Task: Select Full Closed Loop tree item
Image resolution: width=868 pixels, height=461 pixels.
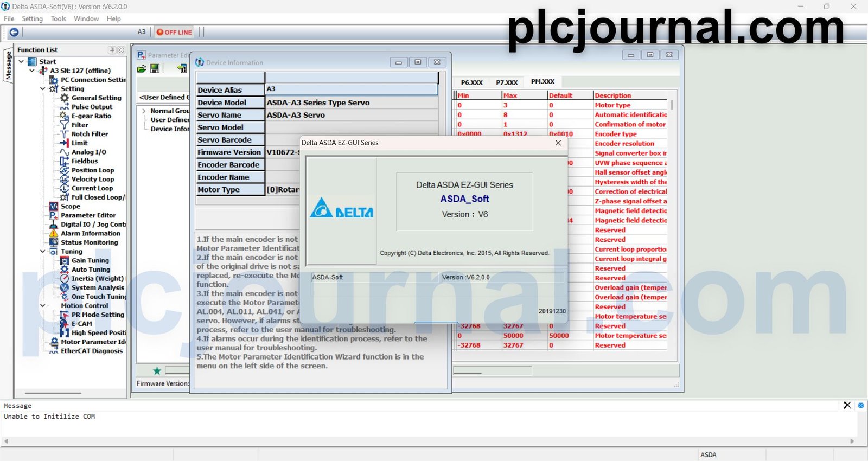Action: (x=98, y=197)
